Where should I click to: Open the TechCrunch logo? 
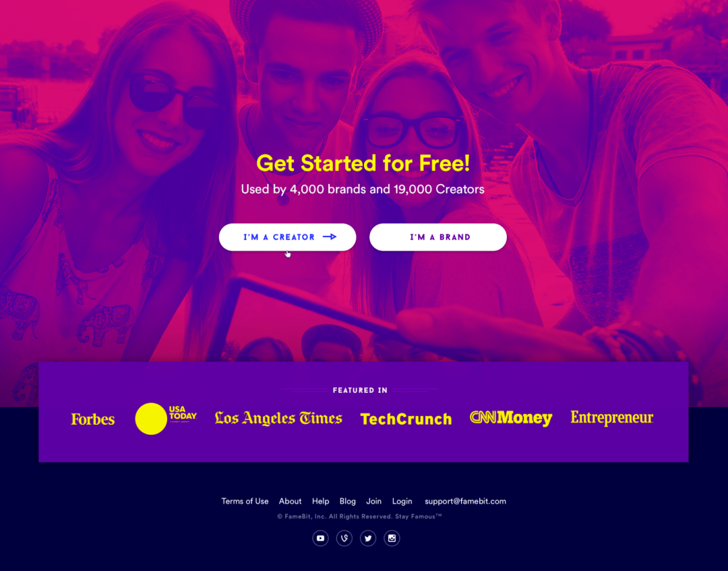tap(406, 419)
